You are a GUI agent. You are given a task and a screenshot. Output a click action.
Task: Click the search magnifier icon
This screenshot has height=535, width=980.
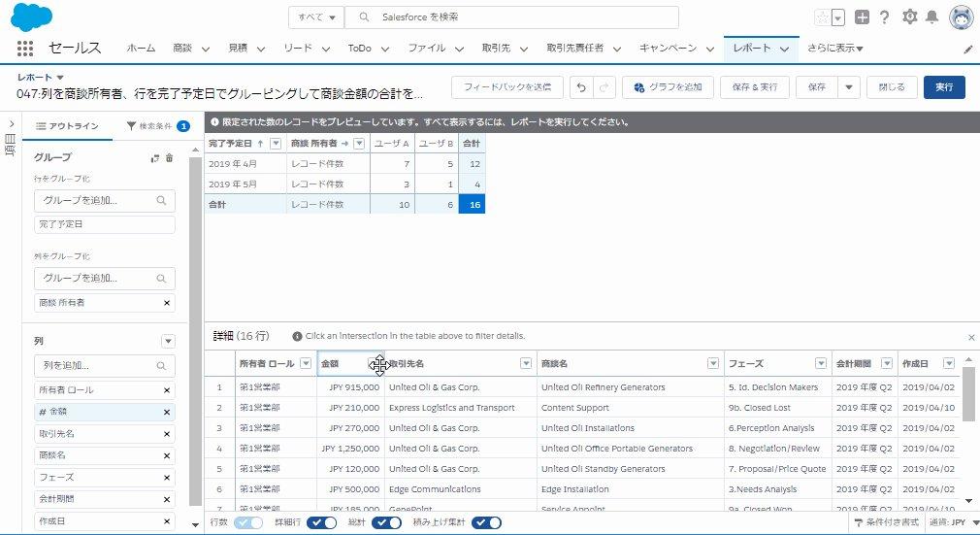click(364, 17)
